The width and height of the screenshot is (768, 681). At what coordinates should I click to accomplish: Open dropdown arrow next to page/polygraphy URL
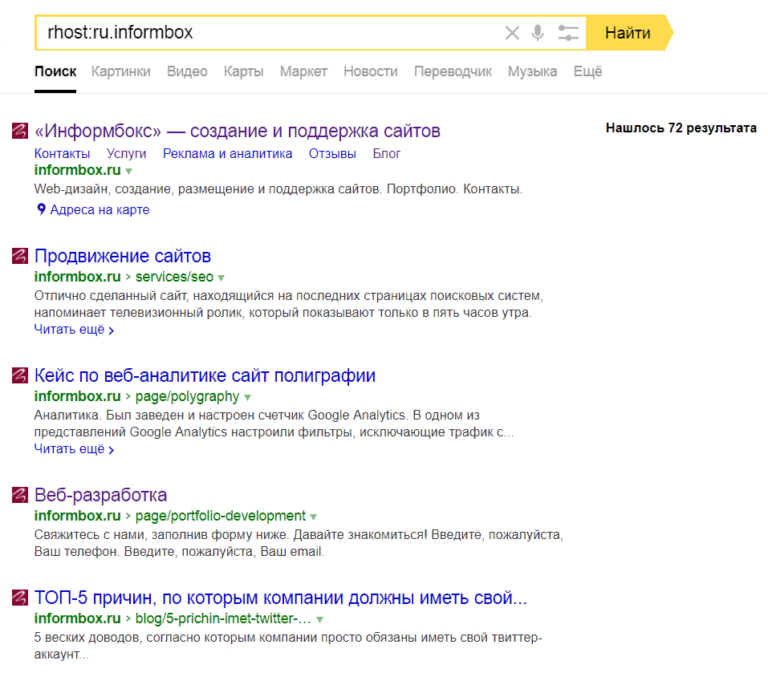click(x=248, y=398)
